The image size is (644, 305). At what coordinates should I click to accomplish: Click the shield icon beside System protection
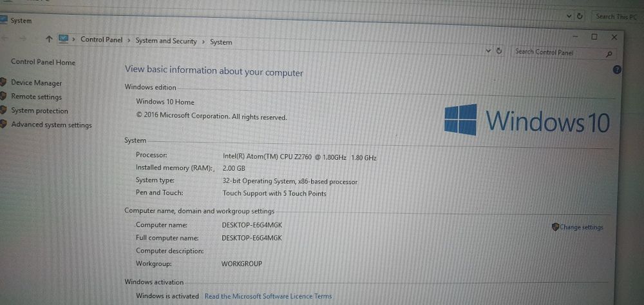pos(3,110)
